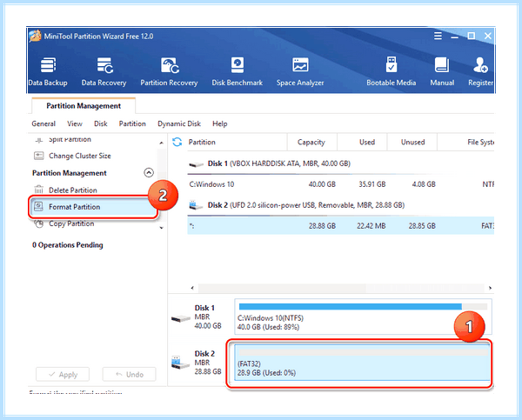Select the FAT32 28.9 GB block in disk map
This screenshot has width=522, height=420.
coord(362,362)
